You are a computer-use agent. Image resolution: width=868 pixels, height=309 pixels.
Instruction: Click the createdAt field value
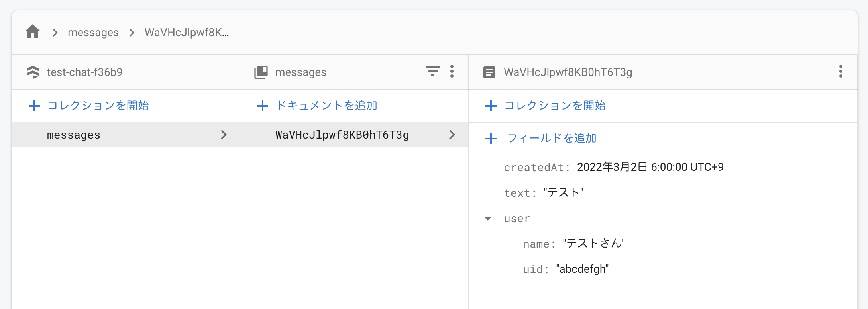click(x=650, y=167)
